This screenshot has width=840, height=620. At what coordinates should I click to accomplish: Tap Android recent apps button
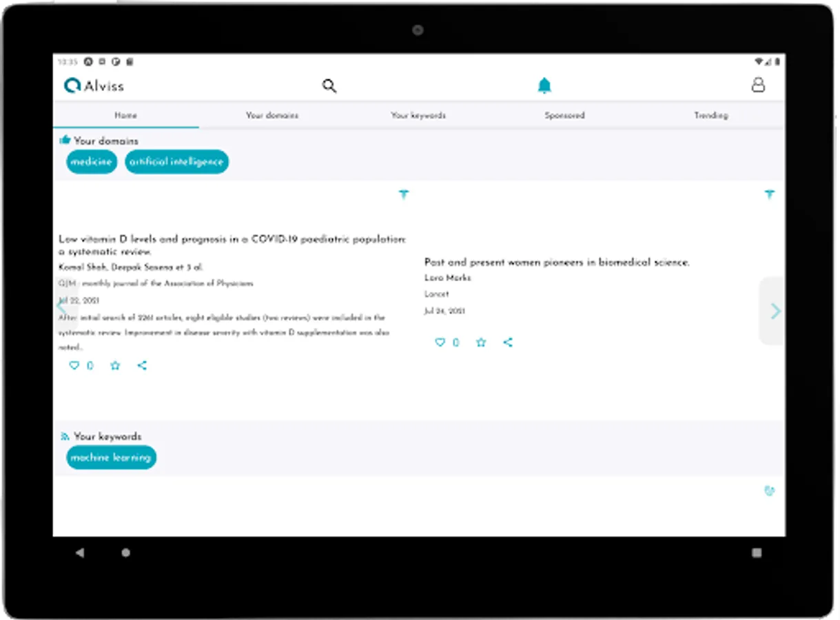coord(757,552)
